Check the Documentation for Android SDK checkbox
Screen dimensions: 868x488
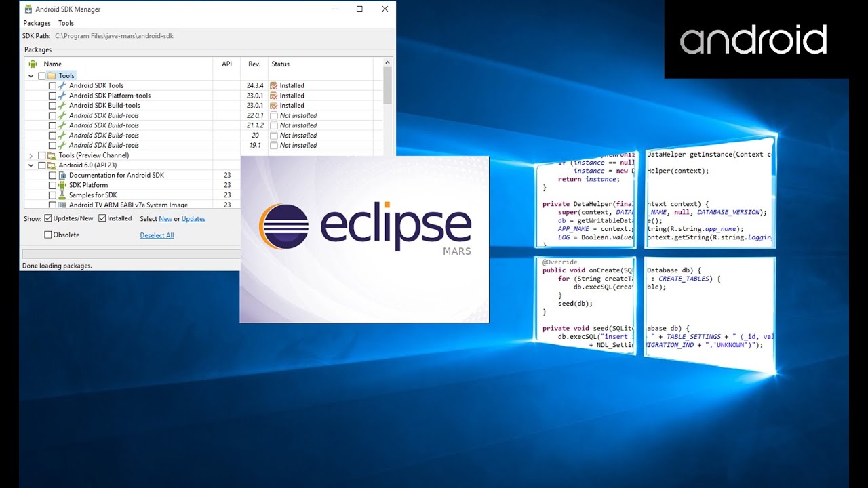point(52,175)
